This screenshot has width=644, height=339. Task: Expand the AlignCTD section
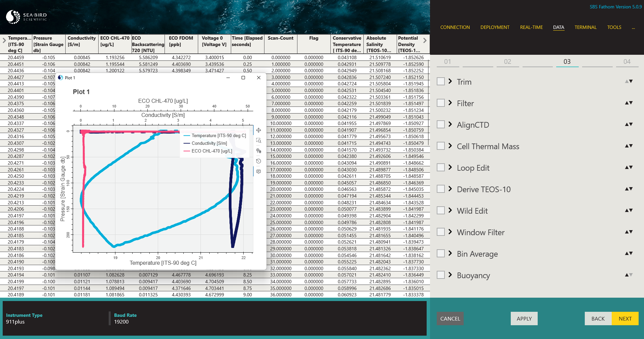coord(450,124)
